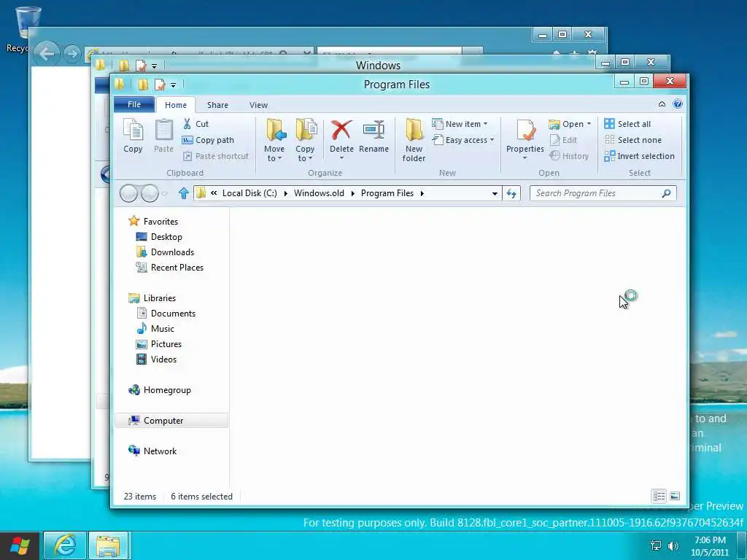The image size is (747, 560).
Task: Open the File menu tab
Action: coord(134,104)
